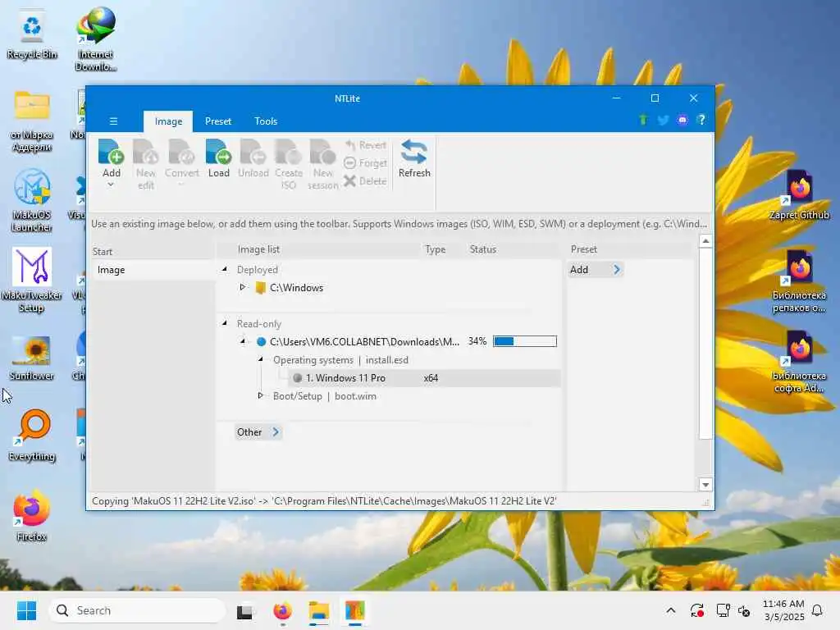This screenshot has width=840, height=630.
Task: Click the Delete toolbar item
Action: [x=366, y=181]
